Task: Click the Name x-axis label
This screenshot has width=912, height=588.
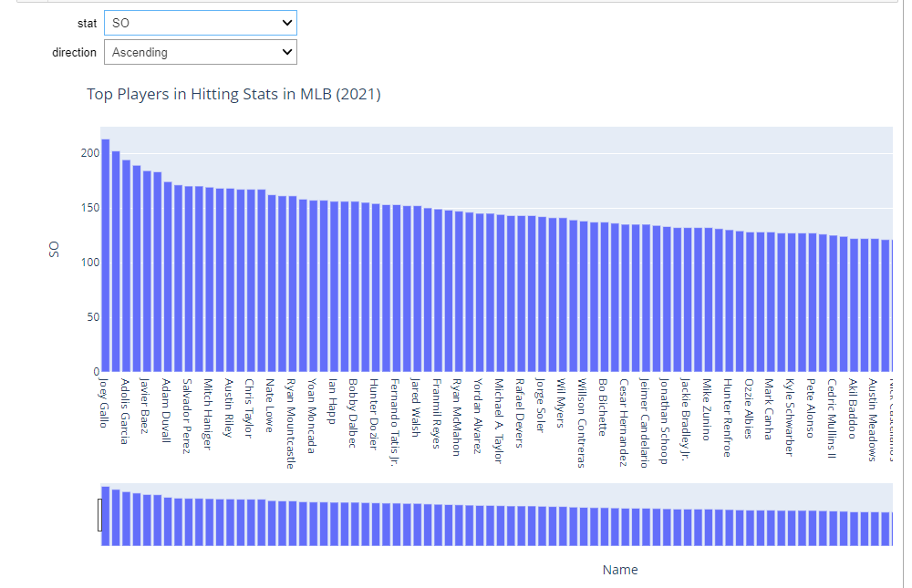Action: pos(620,569)
